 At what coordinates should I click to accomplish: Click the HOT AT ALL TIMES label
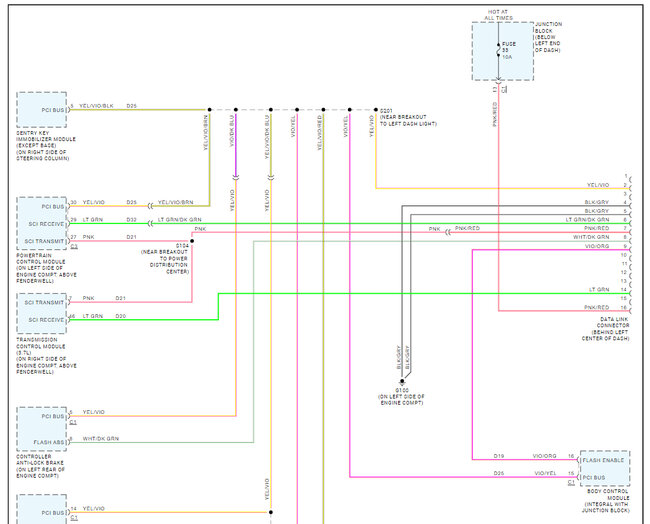tap(498, 15)
